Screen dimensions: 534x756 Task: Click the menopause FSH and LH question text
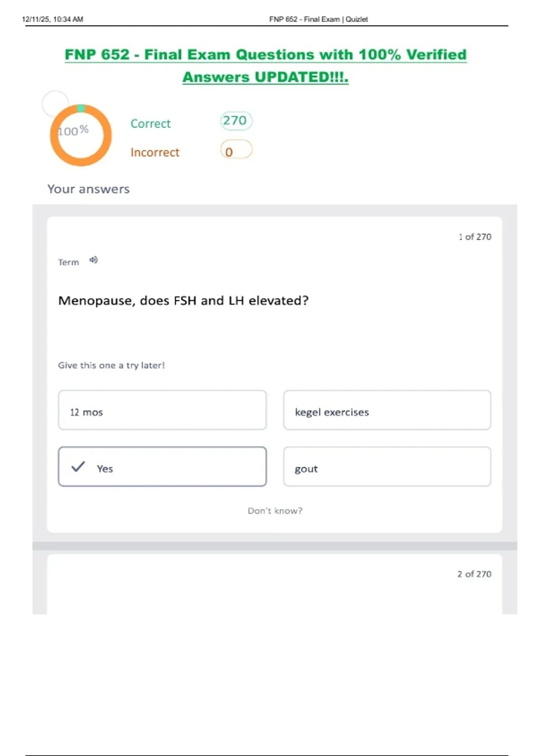point(183,301)
